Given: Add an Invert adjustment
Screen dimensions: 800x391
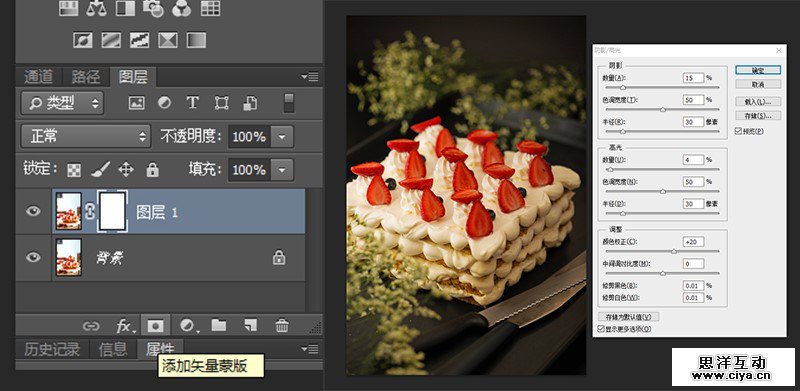Looking at the screenshot, I should (83, 40).
